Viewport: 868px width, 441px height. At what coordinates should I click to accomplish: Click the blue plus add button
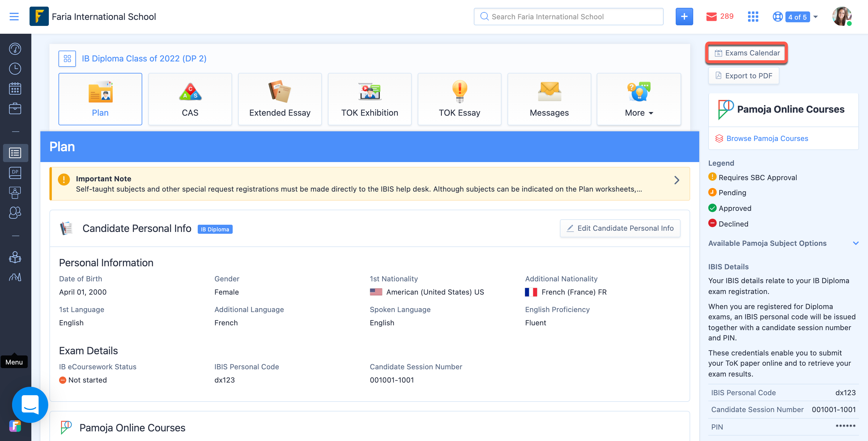[x=684, y=17]
